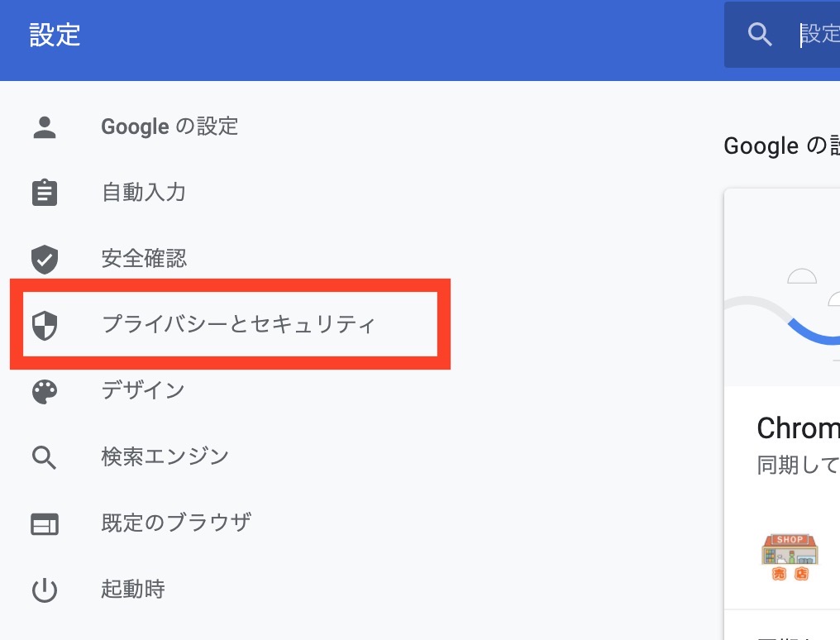The height and width of the screenshot is (640, 840).
Task: Click the browser window icon for 既定のブラウザ
Action: (45, 523)
